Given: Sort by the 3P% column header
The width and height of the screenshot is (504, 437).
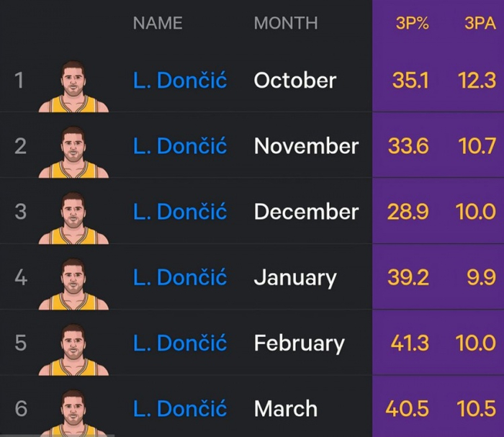Looking at the screenshot, I should click(412, 23).
